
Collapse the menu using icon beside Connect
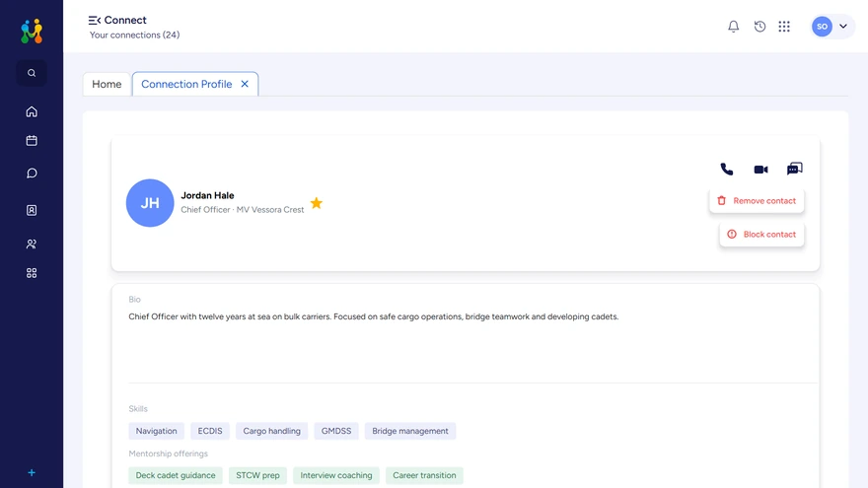94,21
